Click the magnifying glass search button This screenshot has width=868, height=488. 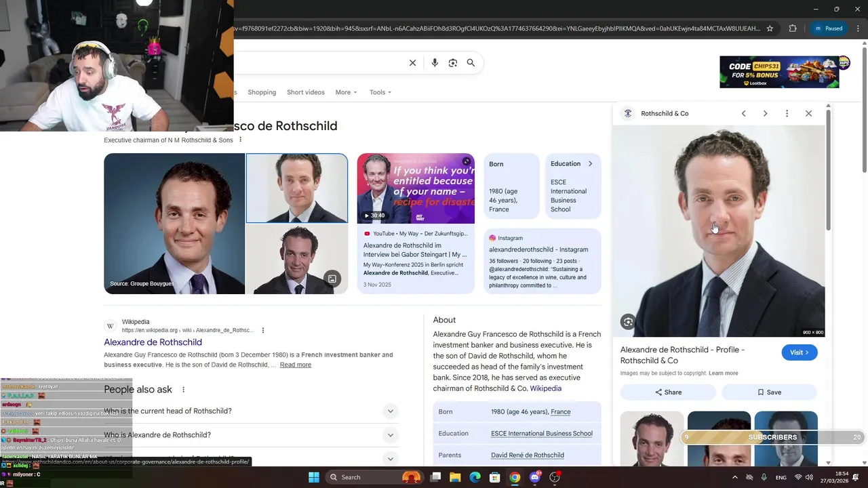(471, 63)
